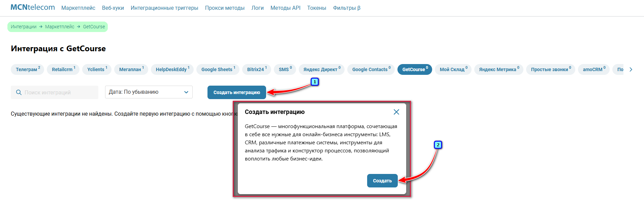The height and width of the screenshot is (208, 644).
Task: Open the Маркетплейс menu item
Action: pos(78,8)
